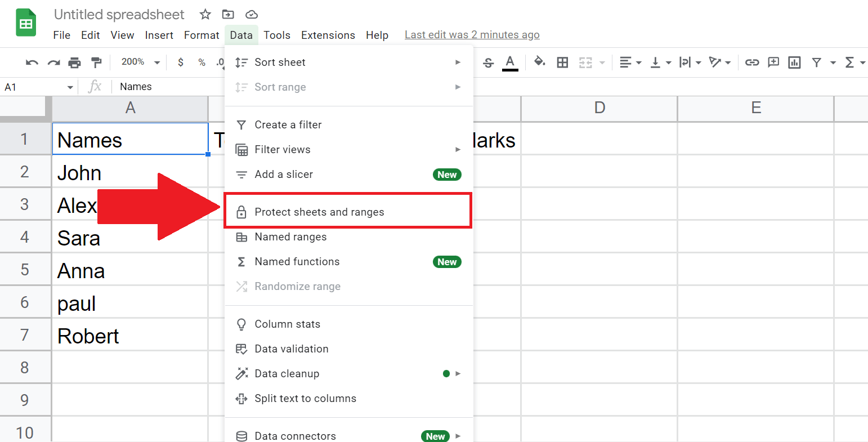The width and height of the screenshot is (868, 442).
Task: Choose Protect sheets and ranges
Action: [x=319, y=212]
